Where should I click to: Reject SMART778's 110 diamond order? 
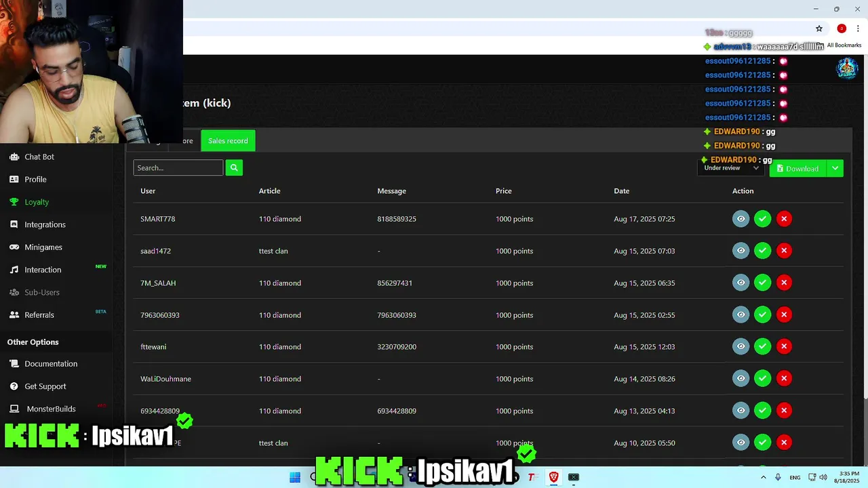click(784, 219)
